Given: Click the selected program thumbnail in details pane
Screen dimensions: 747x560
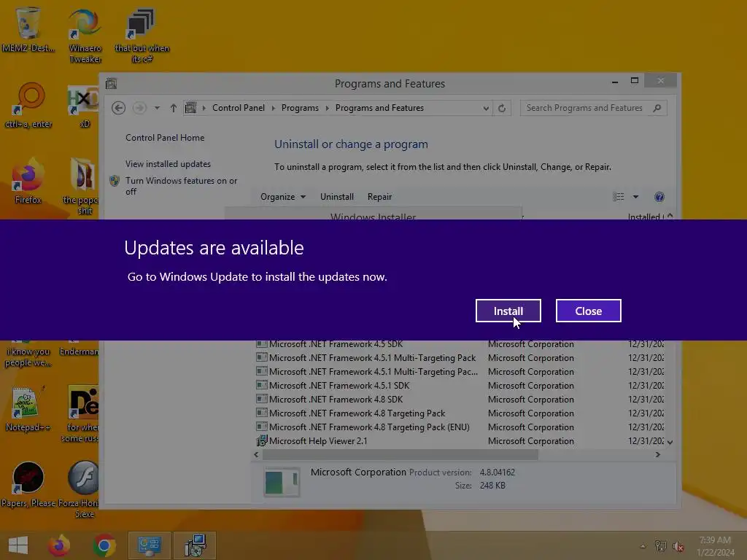Looking at the screenshot, I should tap(281, 481).
